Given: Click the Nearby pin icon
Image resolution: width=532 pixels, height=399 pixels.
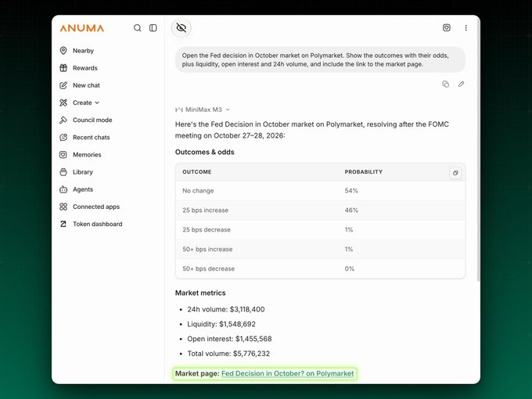Looking at the screenshot, I should click(x=63, y=51).
